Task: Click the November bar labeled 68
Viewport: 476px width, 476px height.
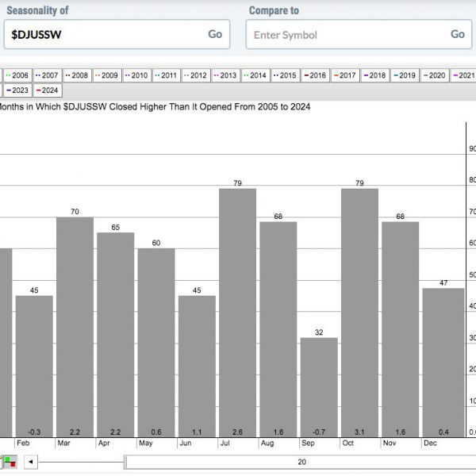Action: click(x=401, y=329)
